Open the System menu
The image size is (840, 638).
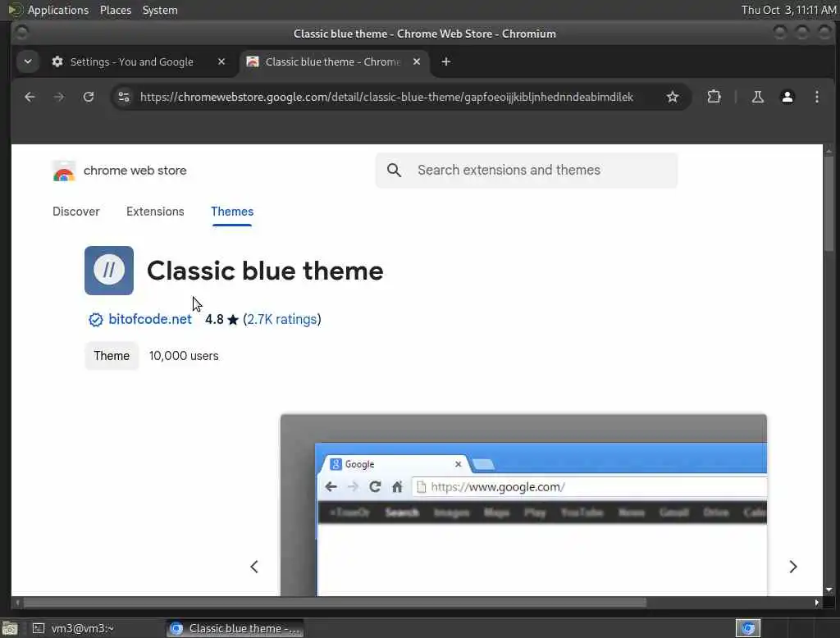click(160, 10)
